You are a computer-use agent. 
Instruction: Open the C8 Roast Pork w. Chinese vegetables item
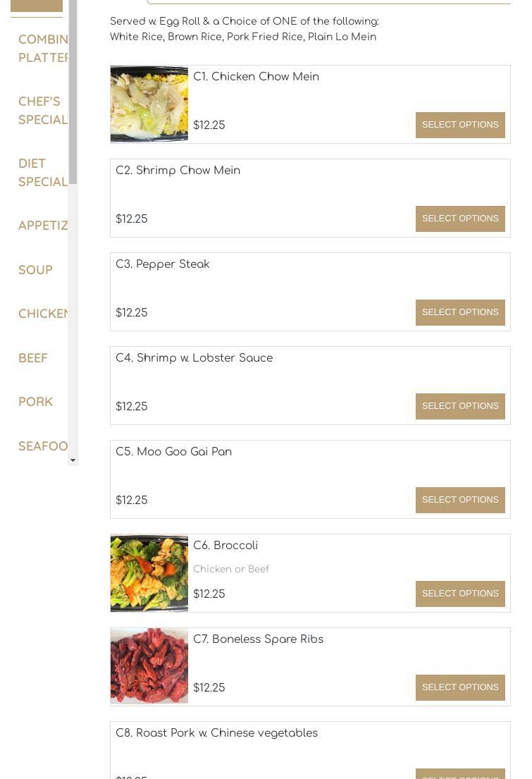click(216, 733)
